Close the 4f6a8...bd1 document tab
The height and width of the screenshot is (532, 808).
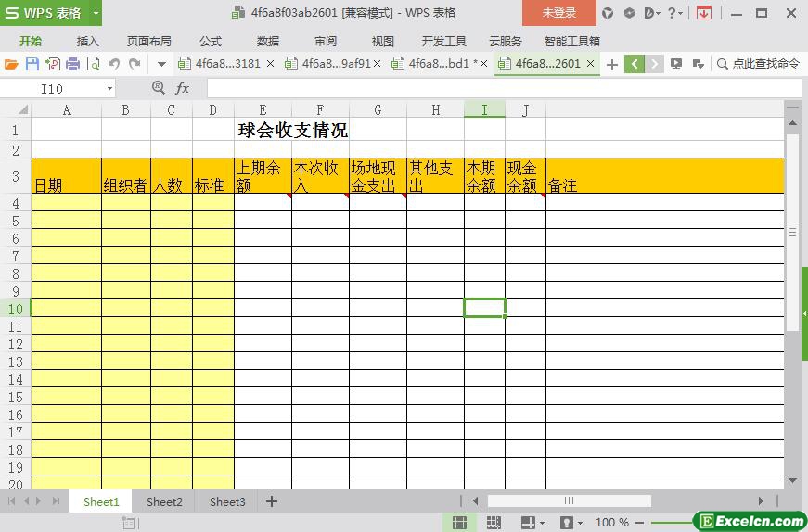(x=484, y=64)
